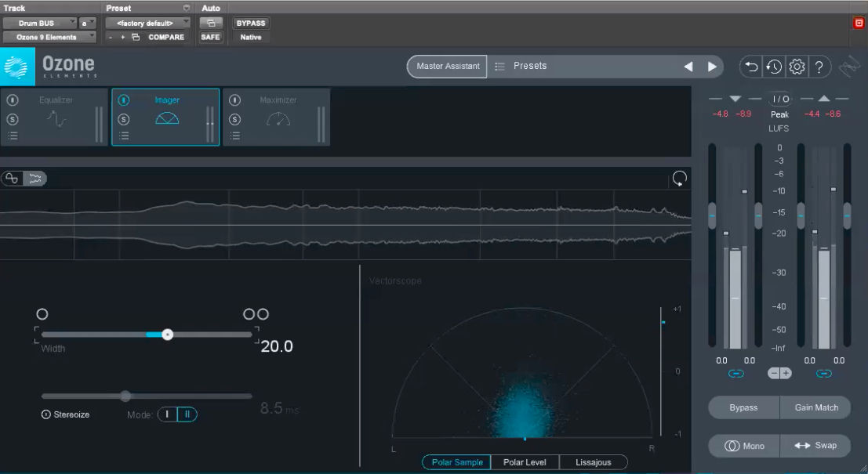This screenshot has height=474, width=868.
Task: Open the Equalizer module presets list
Action: click(x=13, y=136)
